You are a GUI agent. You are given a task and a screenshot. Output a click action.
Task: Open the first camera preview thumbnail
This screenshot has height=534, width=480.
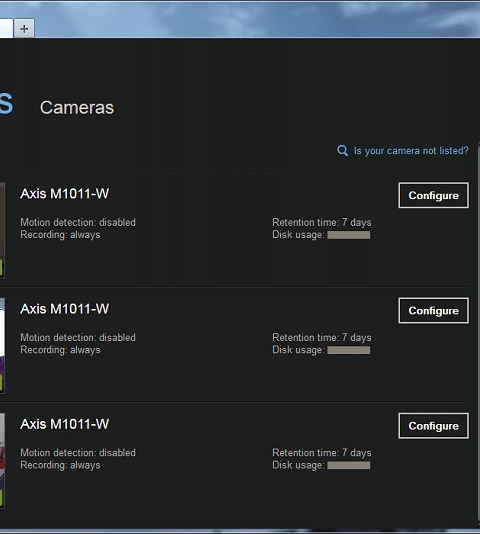tap(2, 230)
